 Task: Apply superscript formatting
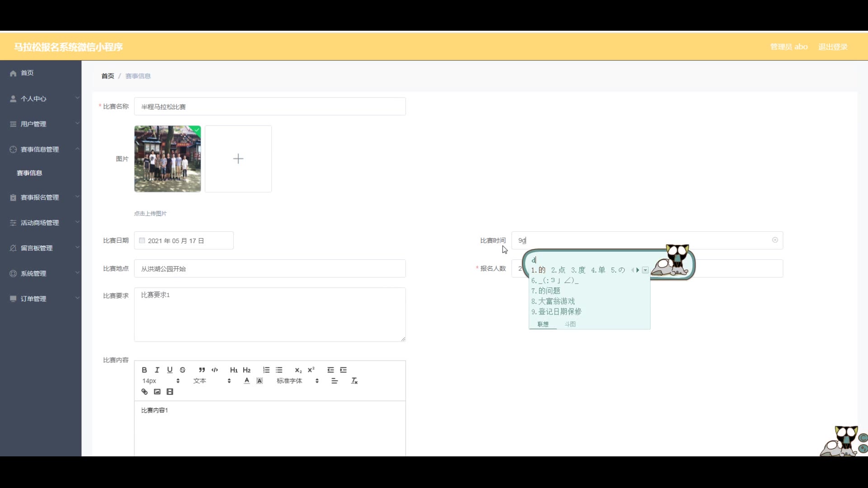click(x=311, y=370)
